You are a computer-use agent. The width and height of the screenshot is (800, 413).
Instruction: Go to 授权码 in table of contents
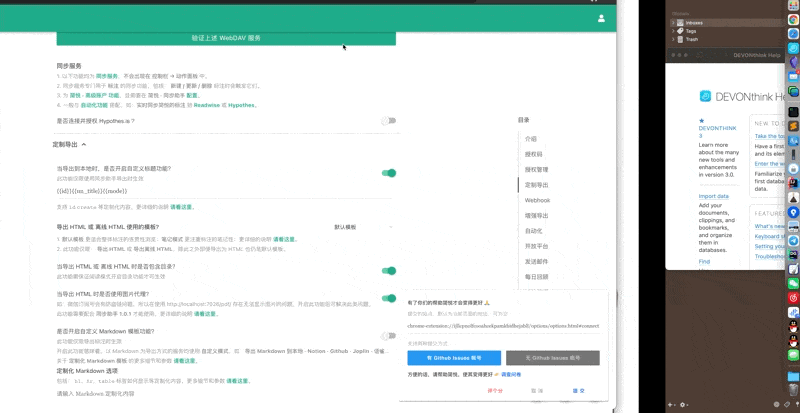point(533,154)
